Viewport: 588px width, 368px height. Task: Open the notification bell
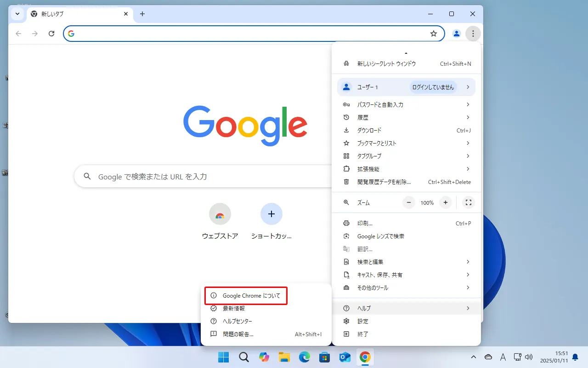(x=575, y=357)
